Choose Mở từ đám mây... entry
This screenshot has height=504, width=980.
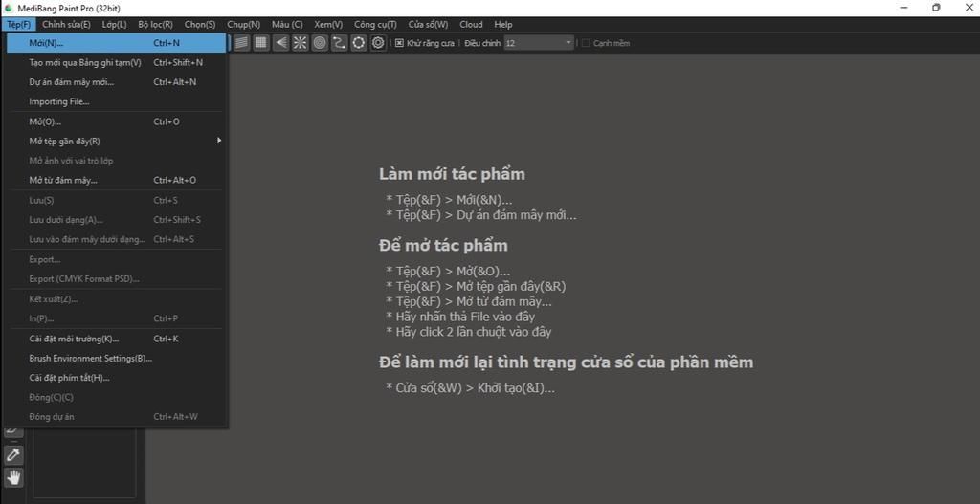(x=116, y=180)
